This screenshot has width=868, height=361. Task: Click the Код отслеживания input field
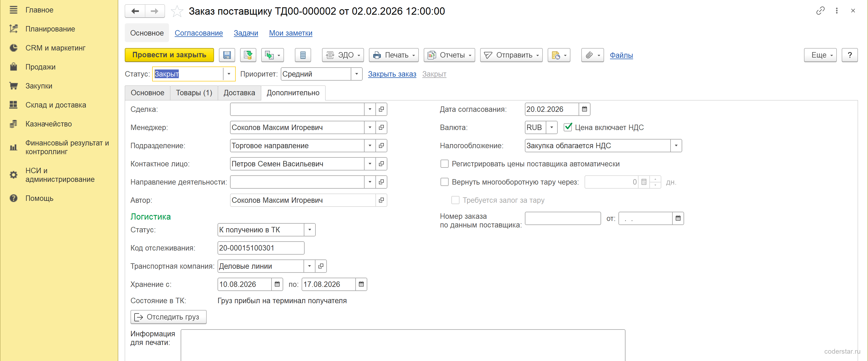coord(261,248)
